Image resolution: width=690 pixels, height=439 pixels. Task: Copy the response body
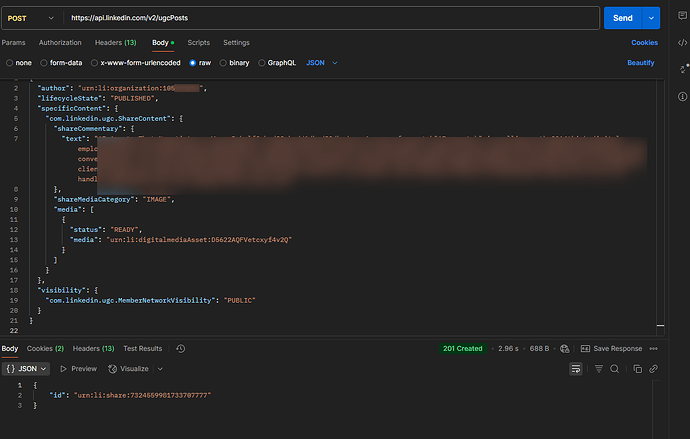(637, 369)
